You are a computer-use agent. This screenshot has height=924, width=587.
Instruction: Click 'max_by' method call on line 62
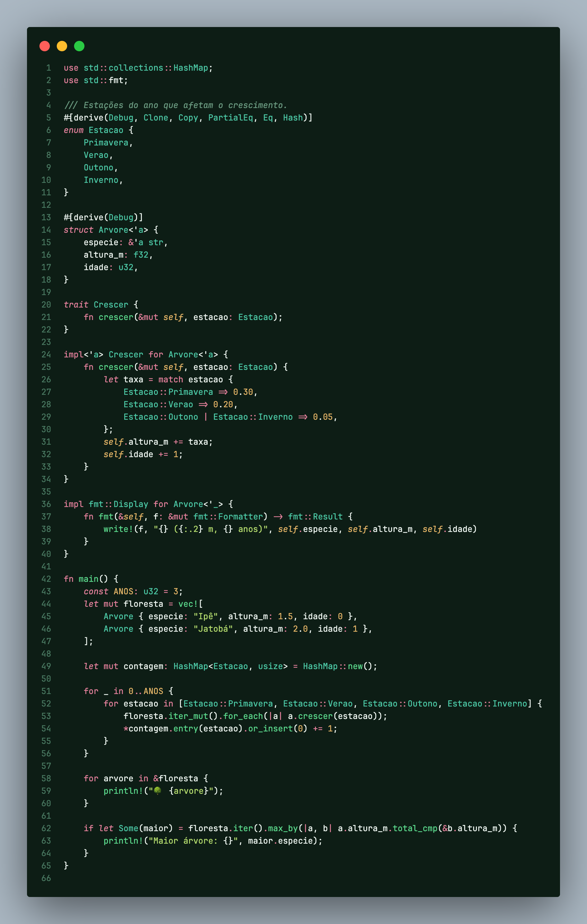pyautogui.click(x=282, y=828)
